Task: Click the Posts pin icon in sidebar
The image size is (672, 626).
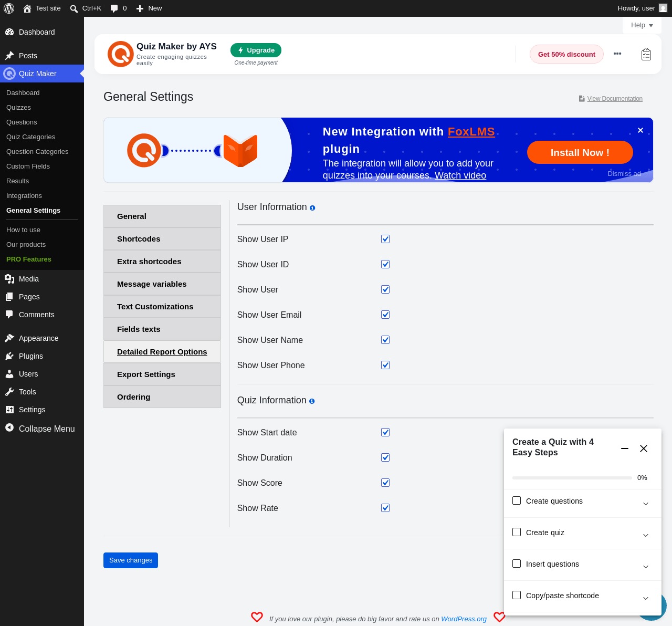Action: pos(9,56)
